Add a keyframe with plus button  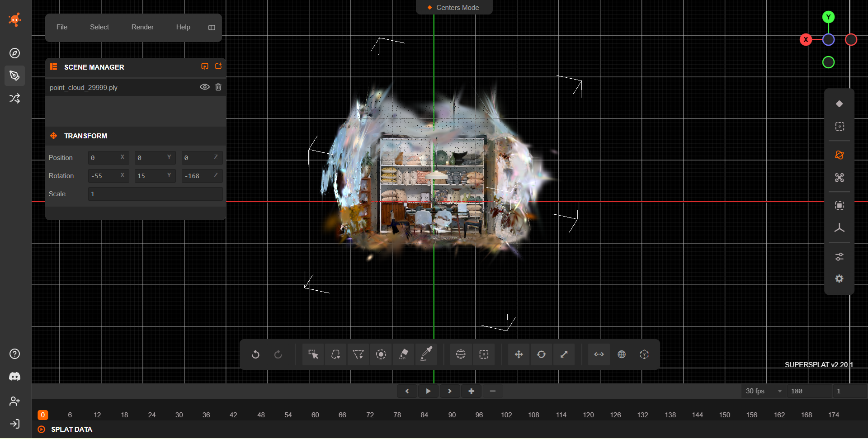click(471, 391)
